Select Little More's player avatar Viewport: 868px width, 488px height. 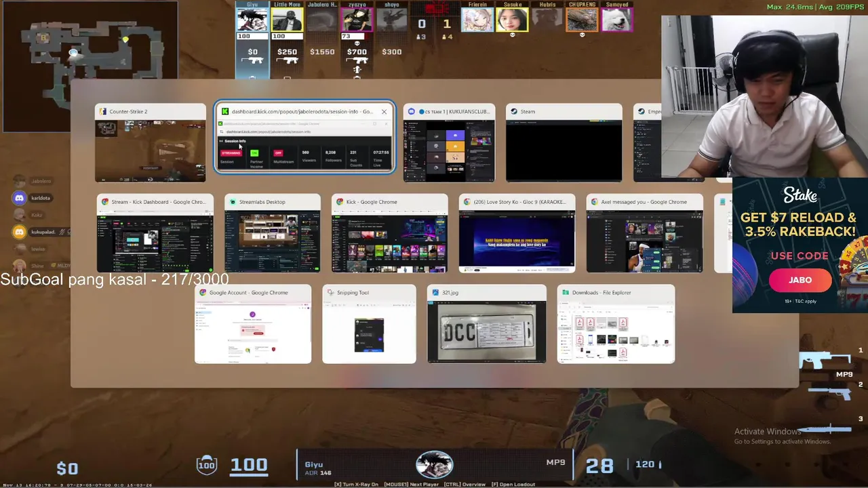pyautogui.click(x=287, y=20)
